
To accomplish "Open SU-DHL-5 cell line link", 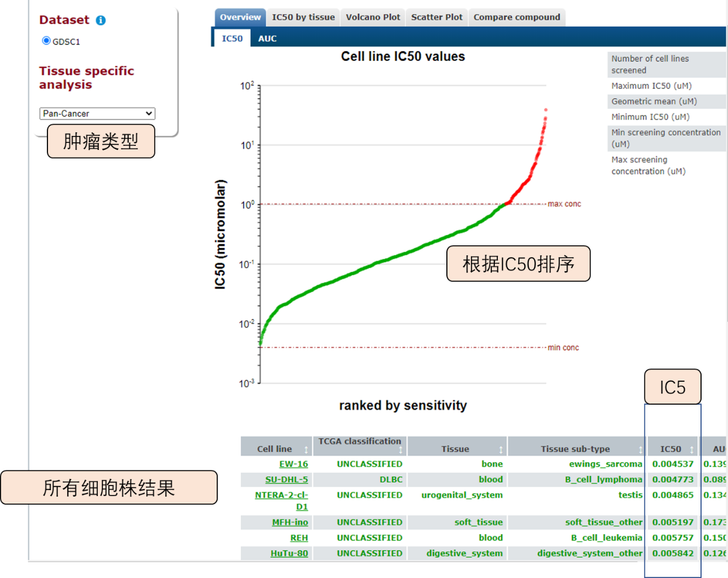I will click(x=286, y=479).
